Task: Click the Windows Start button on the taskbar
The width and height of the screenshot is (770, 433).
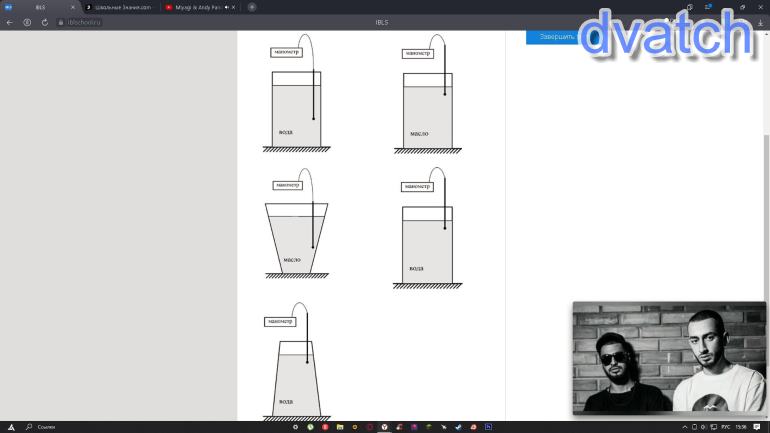Action: click(11, 427)
